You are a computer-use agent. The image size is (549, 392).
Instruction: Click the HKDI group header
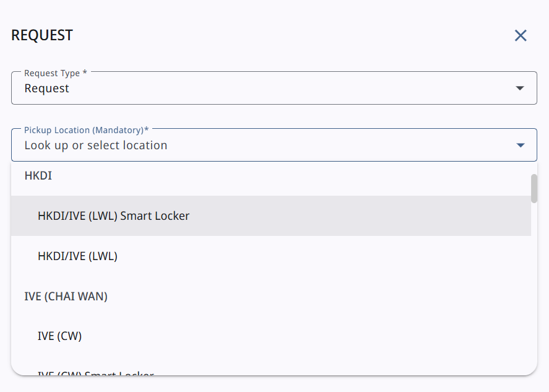coord(38,176)
